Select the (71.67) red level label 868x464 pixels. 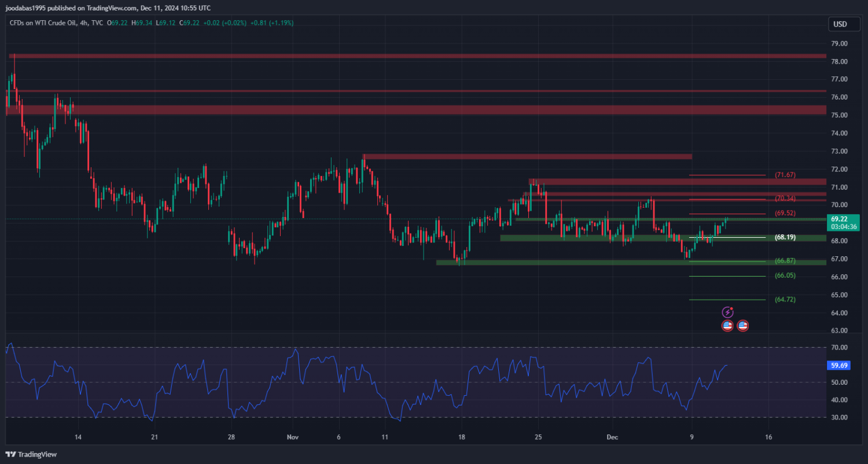point(785,175)
